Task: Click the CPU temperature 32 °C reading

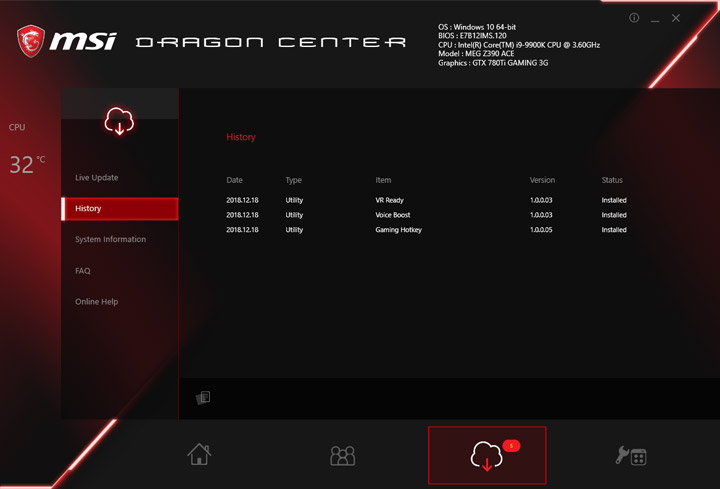Action: pos(27,163)
